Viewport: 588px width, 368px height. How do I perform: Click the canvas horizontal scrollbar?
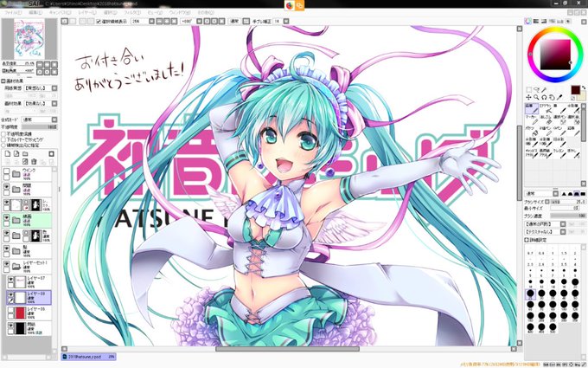pyautogui.click(x=287, y=349)
